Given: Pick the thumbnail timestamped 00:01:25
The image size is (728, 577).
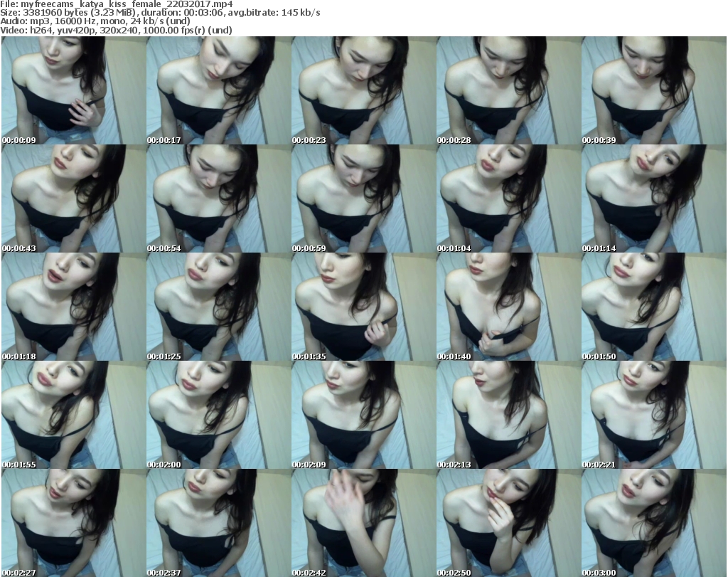Looking at the screenshot, I should (219, 307).
